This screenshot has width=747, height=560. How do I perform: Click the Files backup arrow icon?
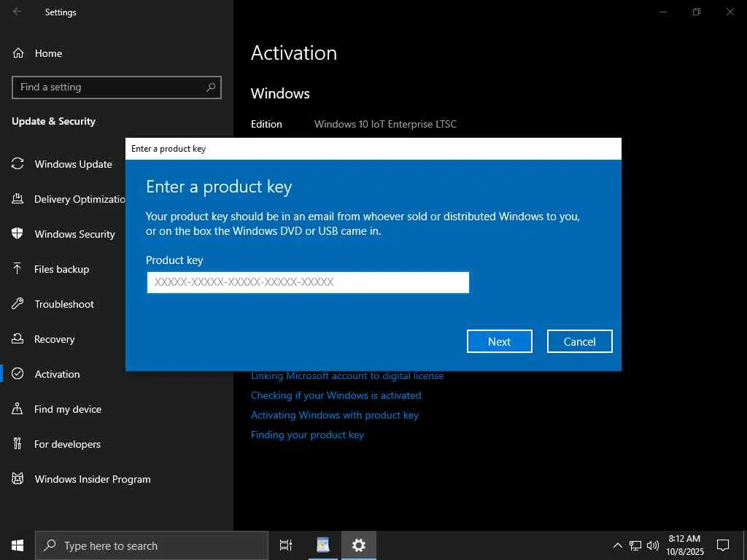18,269
